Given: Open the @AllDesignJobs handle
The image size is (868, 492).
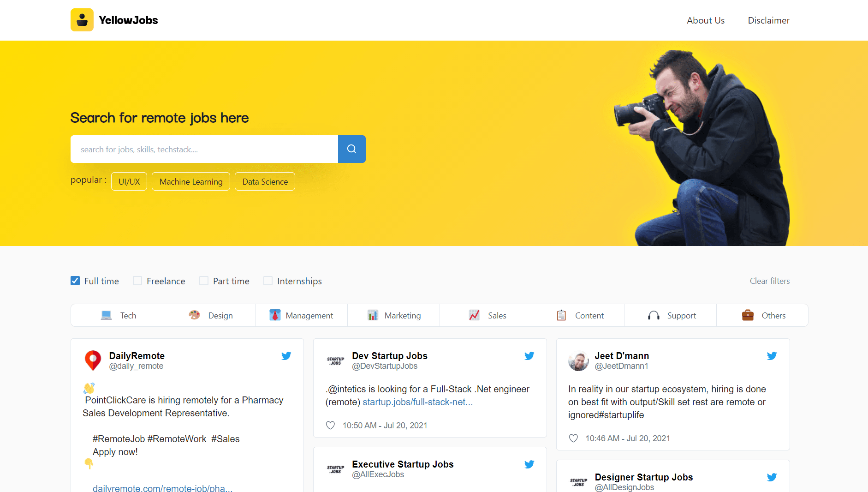Looking at the screenshot, I should (x=624, y=487).
